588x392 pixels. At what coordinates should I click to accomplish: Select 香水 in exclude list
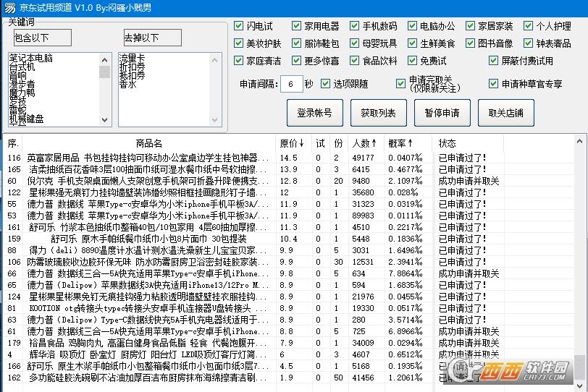(127, 84)
